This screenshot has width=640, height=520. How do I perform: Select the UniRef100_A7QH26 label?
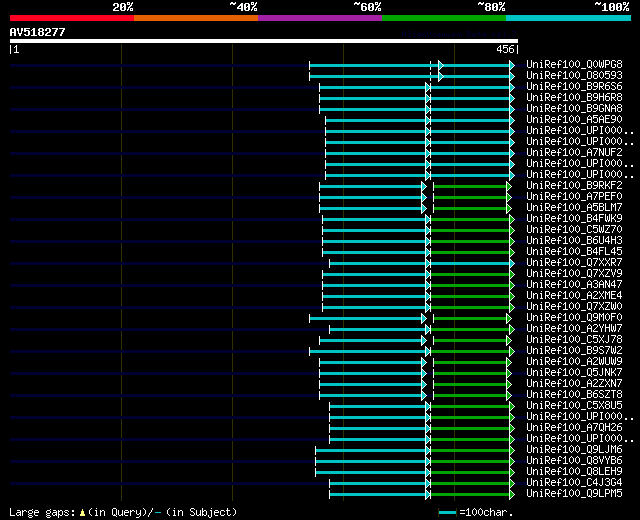pyautogui.click(x=574, y=428)
